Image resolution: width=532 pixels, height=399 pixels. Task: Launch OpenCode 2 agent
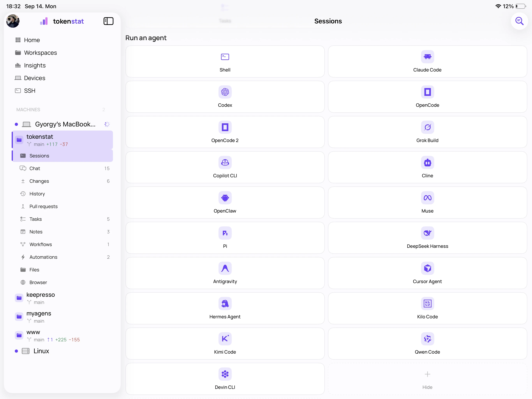point(225,132)
